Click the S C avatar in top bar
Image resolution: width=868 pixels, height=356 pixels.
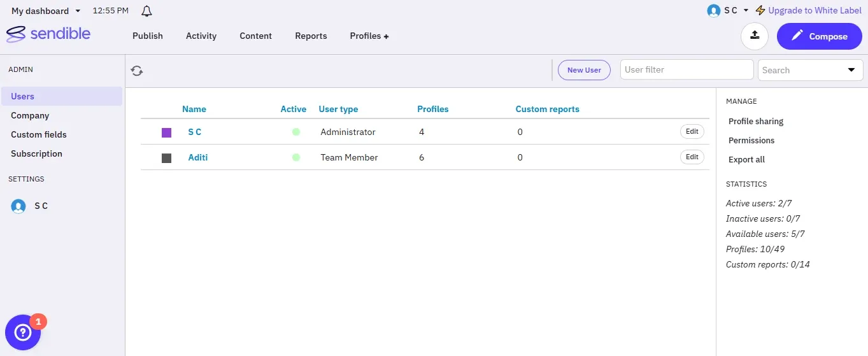(714, 11)
